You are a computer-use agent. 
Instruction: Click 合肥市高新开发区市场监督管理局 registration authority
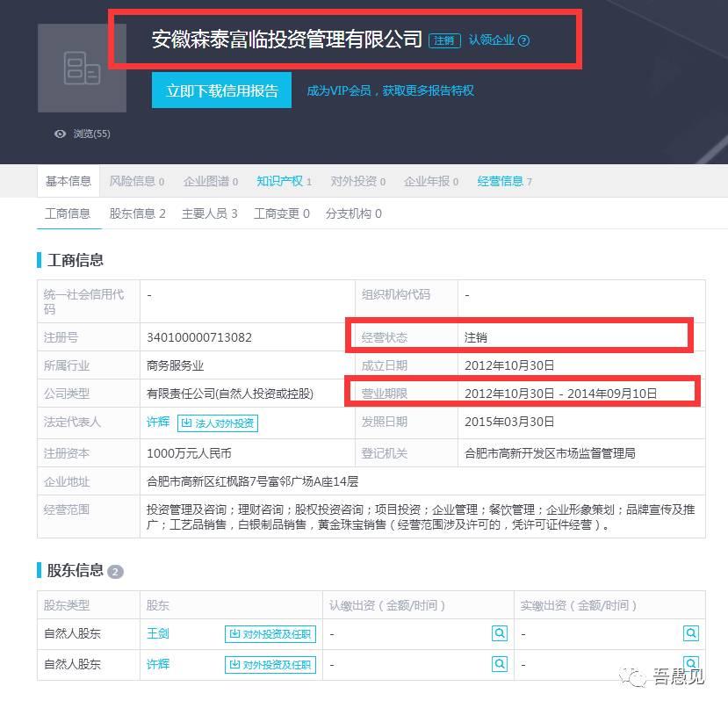pos(550,453)
